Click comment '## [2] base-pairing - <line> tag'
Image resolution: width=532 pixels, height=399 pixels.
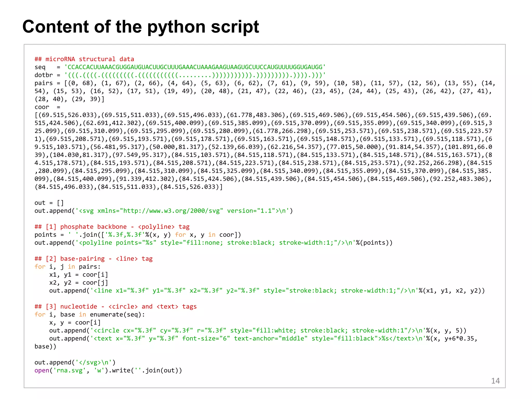point(94,259)
